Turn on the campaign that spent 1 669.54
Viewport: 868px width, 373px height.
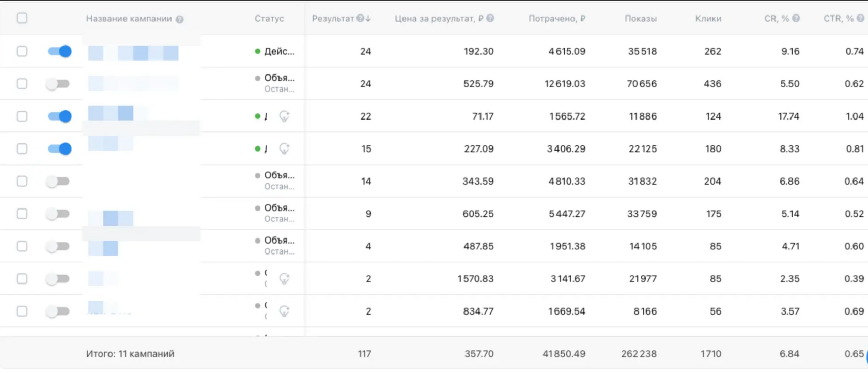[57, 311]
